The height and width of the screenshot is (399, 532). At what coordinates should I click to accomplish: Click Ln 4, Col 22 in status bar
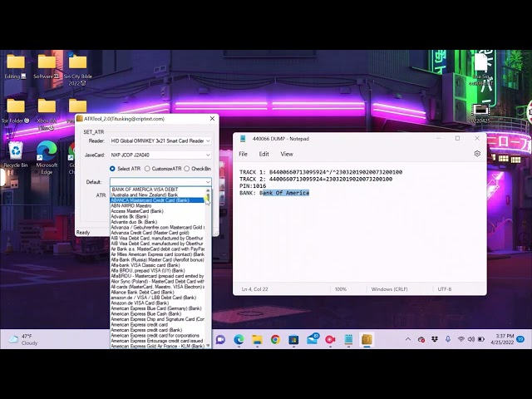click(x=255, y=289)
